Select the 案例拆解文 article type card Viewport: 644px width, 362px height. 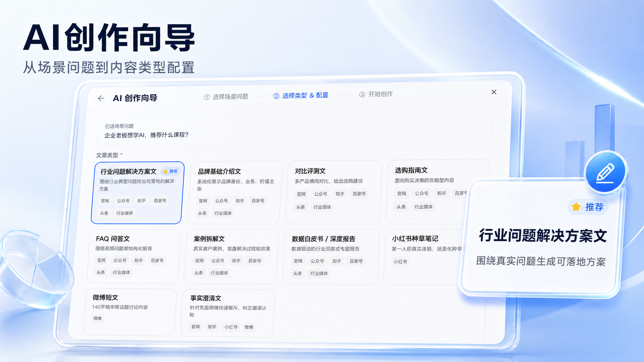click(x=232, y=257)
